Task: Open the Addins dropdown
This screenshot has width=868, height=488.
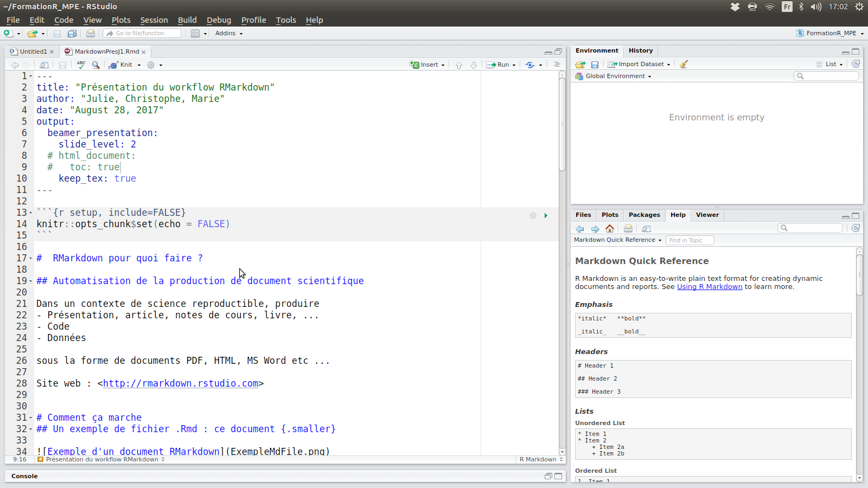Action: 228,34
